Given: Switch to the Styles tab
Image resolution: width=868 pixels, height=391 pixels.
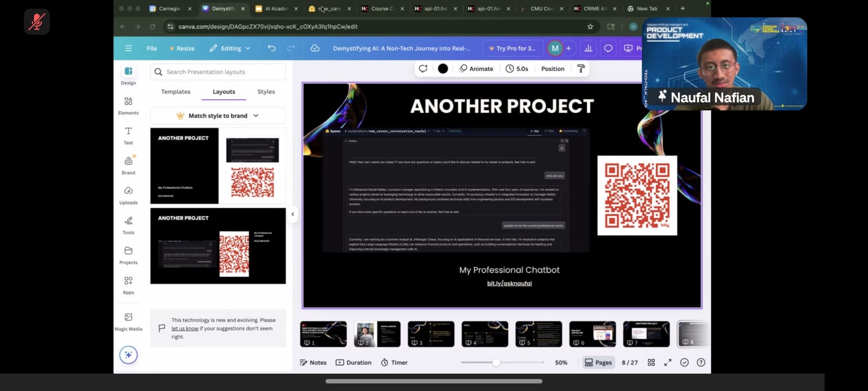Looking at the screenshot, I should pos(266,92).
